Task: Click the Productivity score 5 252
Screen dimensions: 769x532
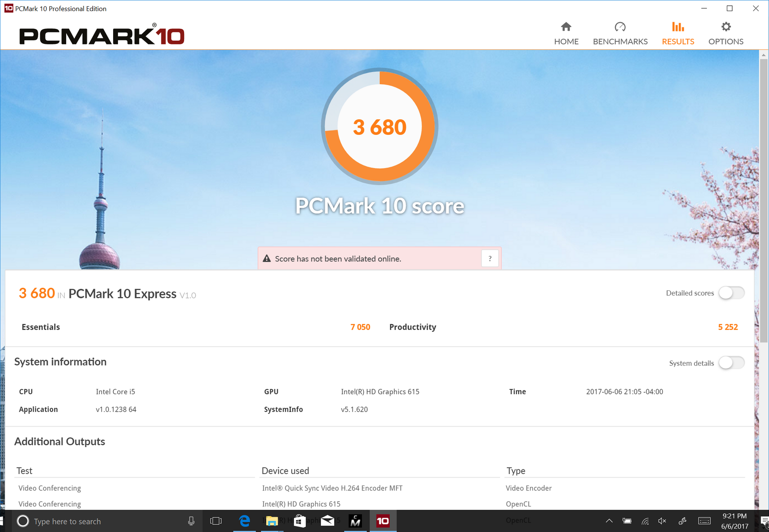Action: [x=728, y=327]
